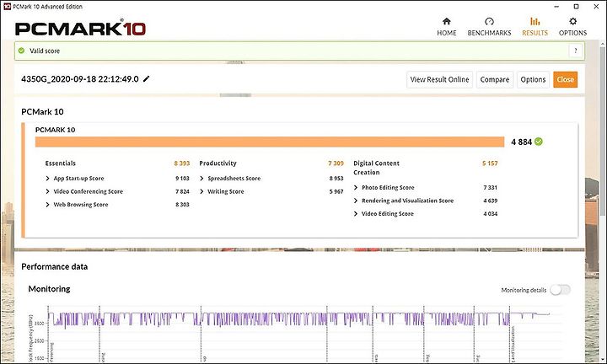Image resolution: width=607 pixels, height=364 pixels.
Task: Click the Monitoring heading
Action: 49,289
